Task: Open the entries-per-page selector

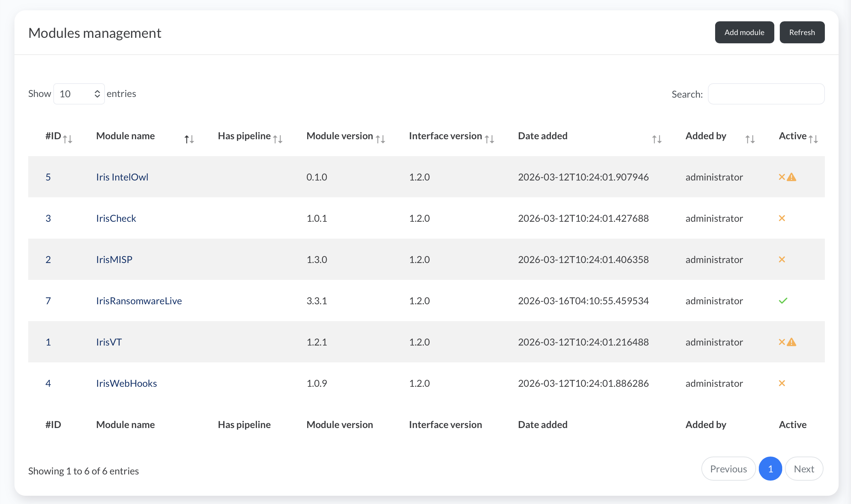Action: (78, 94)
